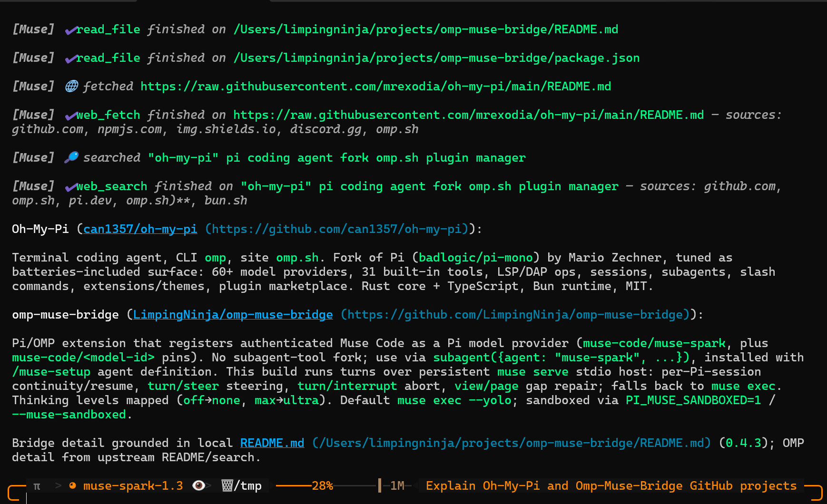Open the can1357/oh-my-pi link
Screen dimensions: 827x504
140,229
